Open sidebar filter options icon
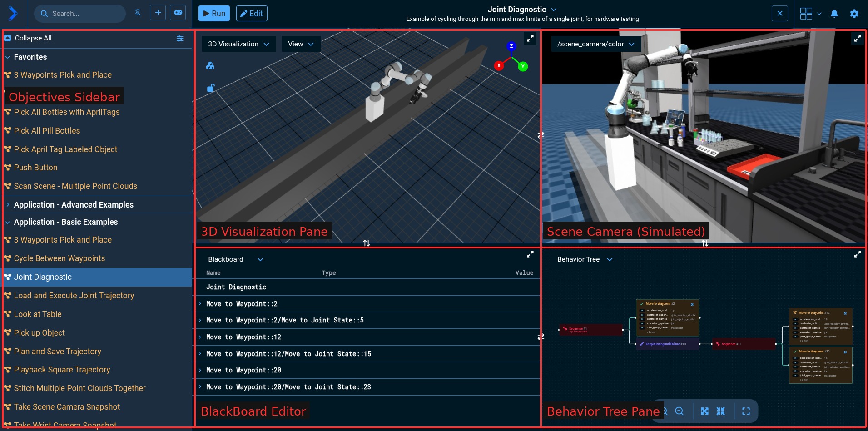Image resolution: width=868 pixels, height=431 pixels. [180, 39]
